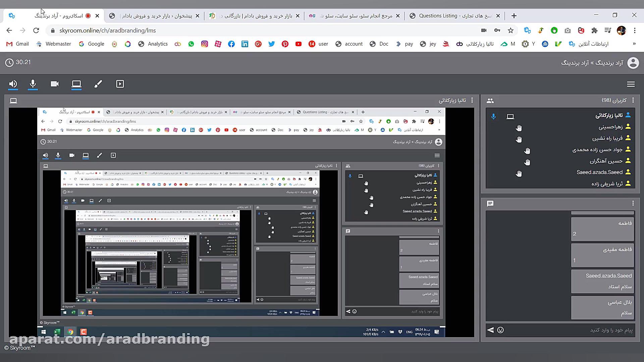Click the user profile avatar icon
644x362 pixels.
tap(633, 63)
